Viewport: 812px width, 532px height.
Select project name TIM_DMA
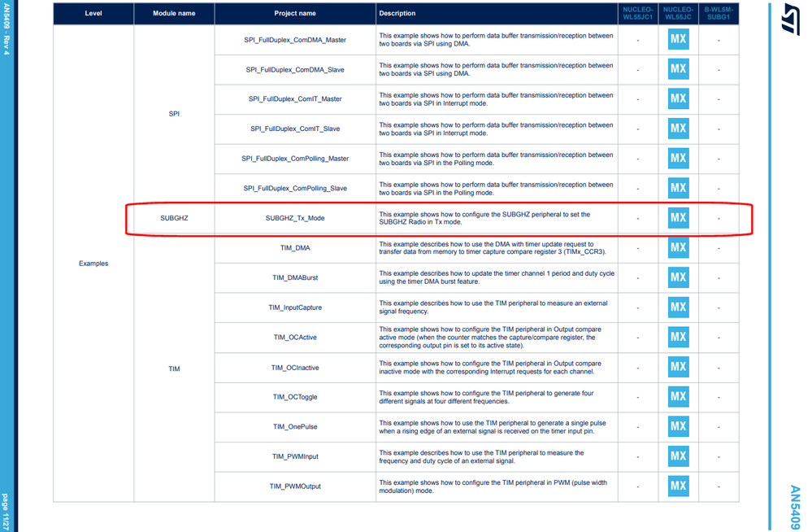tap(295, 248)
